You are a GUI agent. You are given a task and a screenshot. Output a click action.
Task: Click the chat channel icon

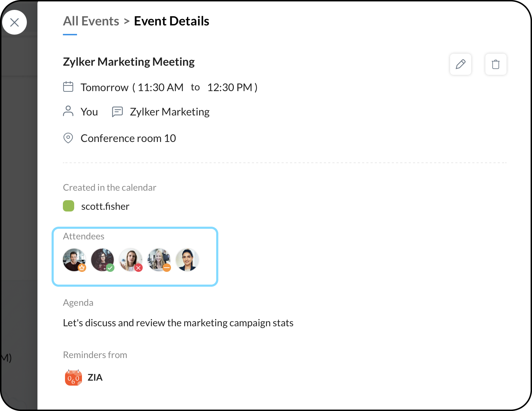(x=117, y=112)
